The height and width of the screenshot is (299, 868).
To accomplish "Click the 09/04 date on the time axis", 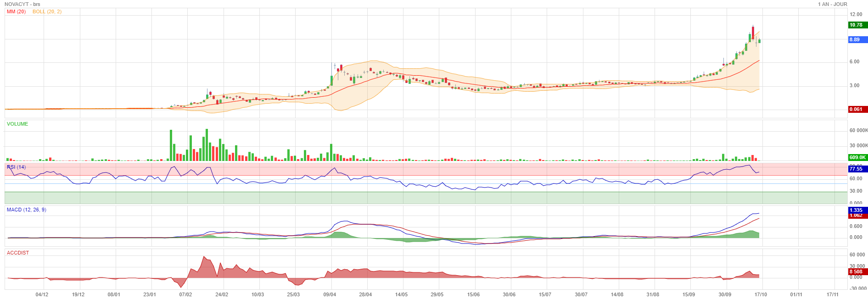I will coord(330,294).
